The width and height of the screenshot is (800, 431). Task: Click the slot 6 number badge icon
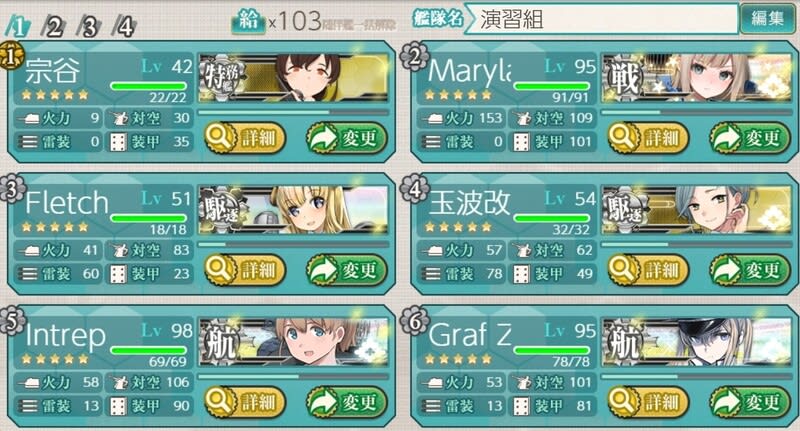[x=414, y=320]
